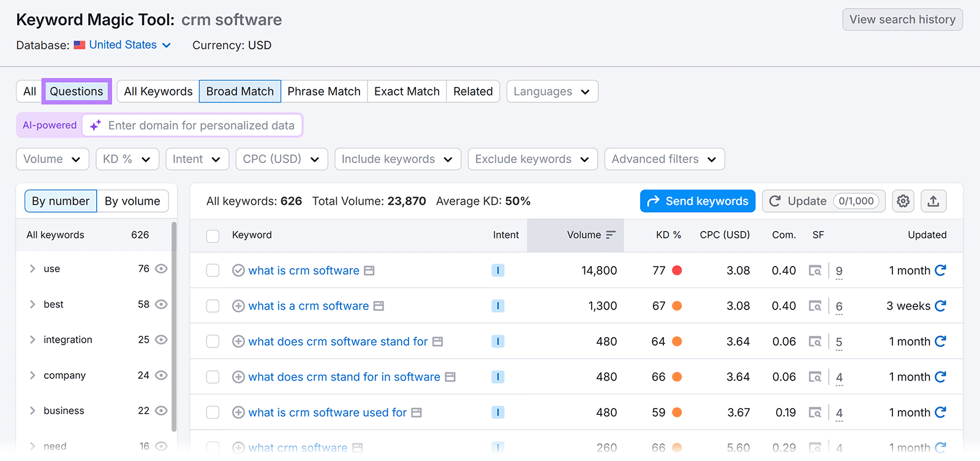Check the 'what is a crm software' row checkbox
Viewport: 980px width, 461px height.
tap(213, 306)
